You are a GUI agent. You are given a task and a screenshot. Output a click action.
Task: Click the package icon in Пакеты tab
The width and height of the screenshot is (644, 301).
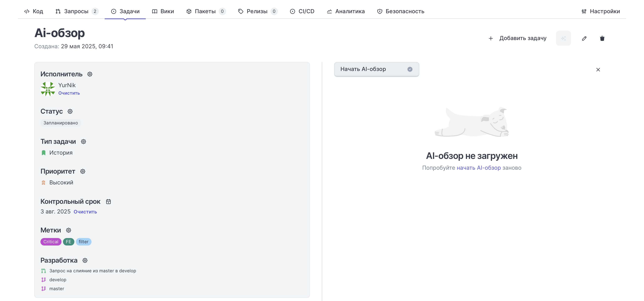[189, 11]
